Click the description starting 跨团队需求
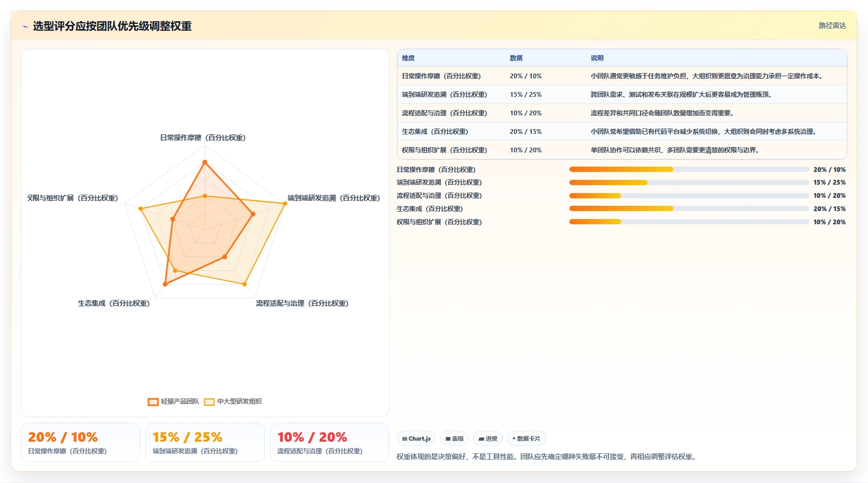Screen dimensions: 868x483 point(682,95)
